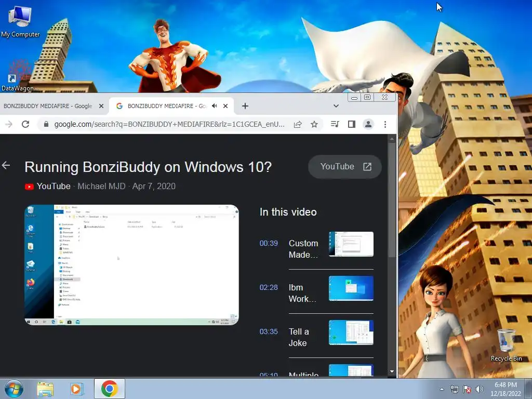
Task: View site information via the padlock icon
Action: [x=46, y=124]
